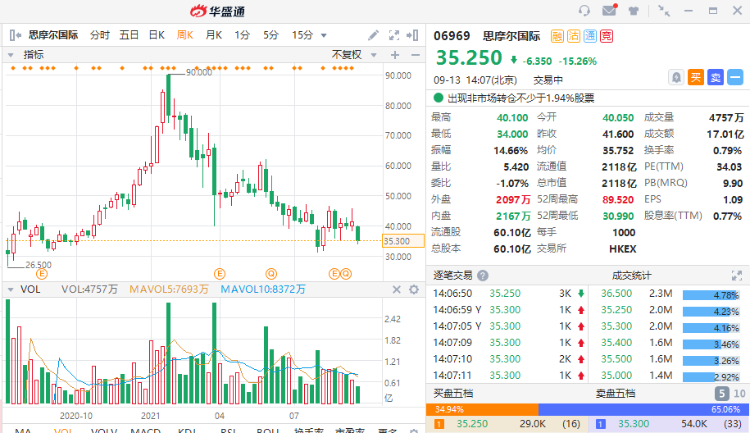The image size is (750, 433).
Task: Click the 36.500 price statistics row
Action: [670, 294]
